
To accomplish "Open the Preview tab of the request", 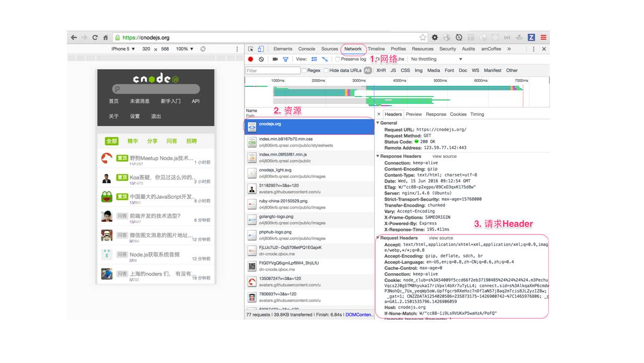I will tap(413, 114).
